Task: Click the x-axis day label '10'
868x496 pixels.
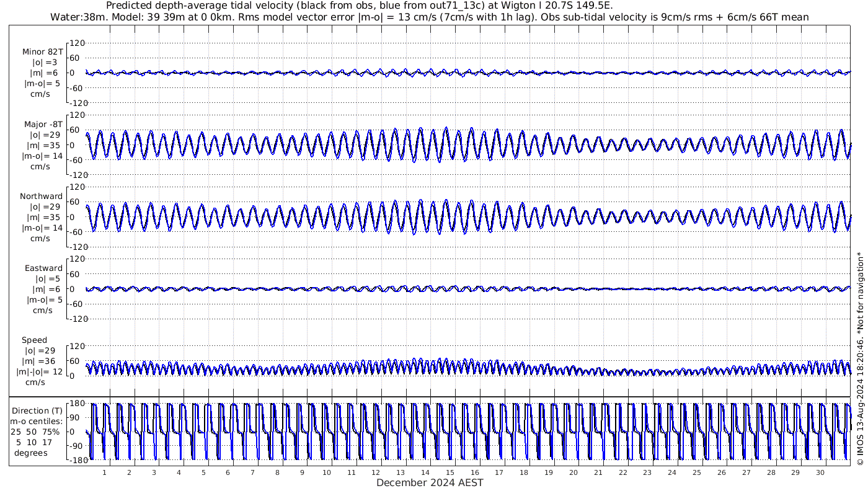Action: pyautogui.click(x=327, y=472)
